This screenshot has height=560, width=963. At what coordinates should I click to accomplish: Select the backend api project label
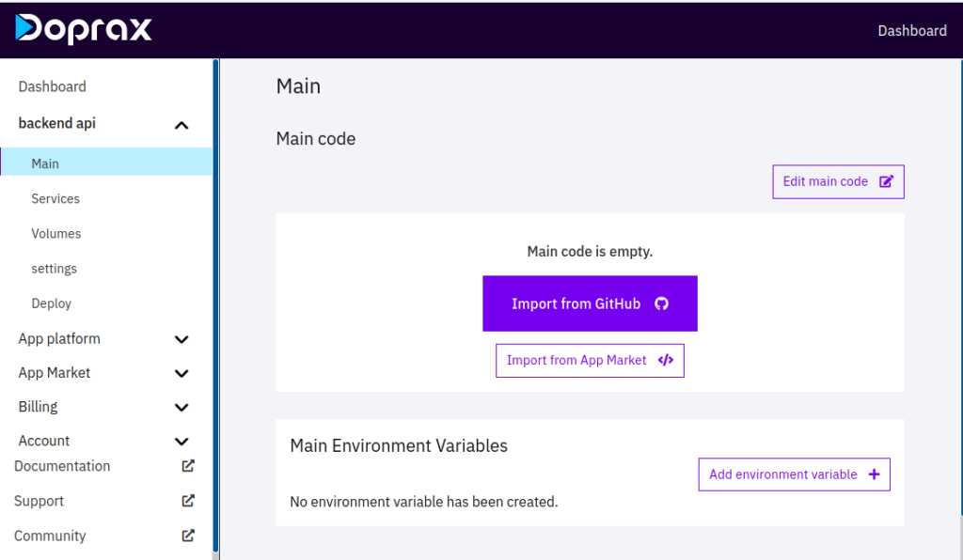coord(57,123)
